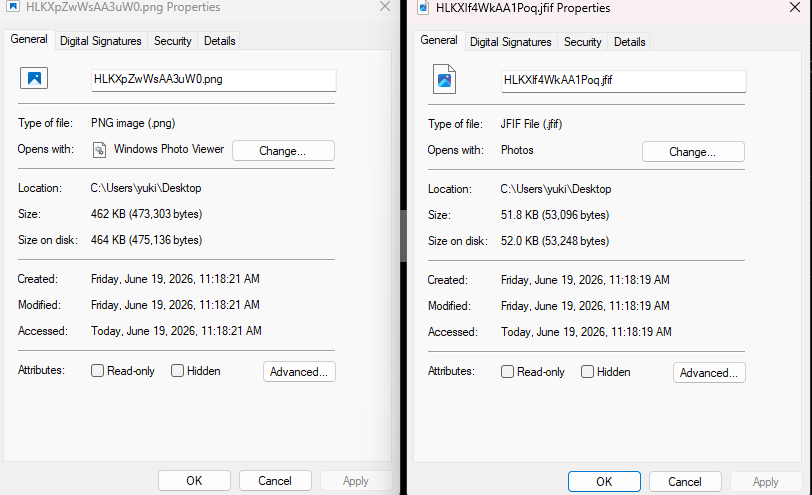Click Apply in png Properties window

tap(356, 481)
